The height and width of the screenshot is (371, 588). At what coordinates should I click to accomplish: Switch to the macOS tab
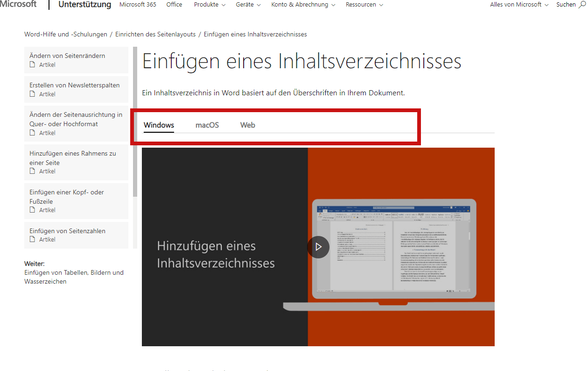click(x=207, y=125)
